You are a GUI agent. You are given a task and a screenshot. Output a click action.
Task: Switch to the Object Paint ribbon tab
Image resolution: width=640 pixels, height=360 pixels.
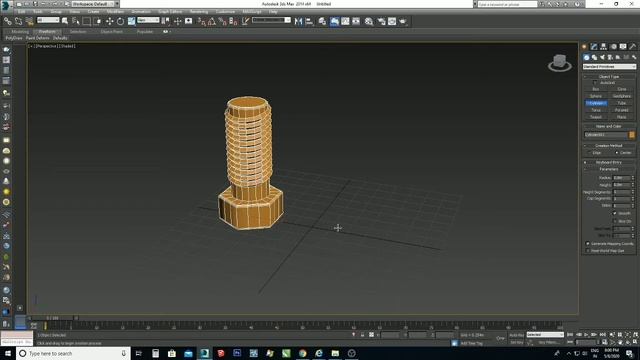tap(111, 32)
